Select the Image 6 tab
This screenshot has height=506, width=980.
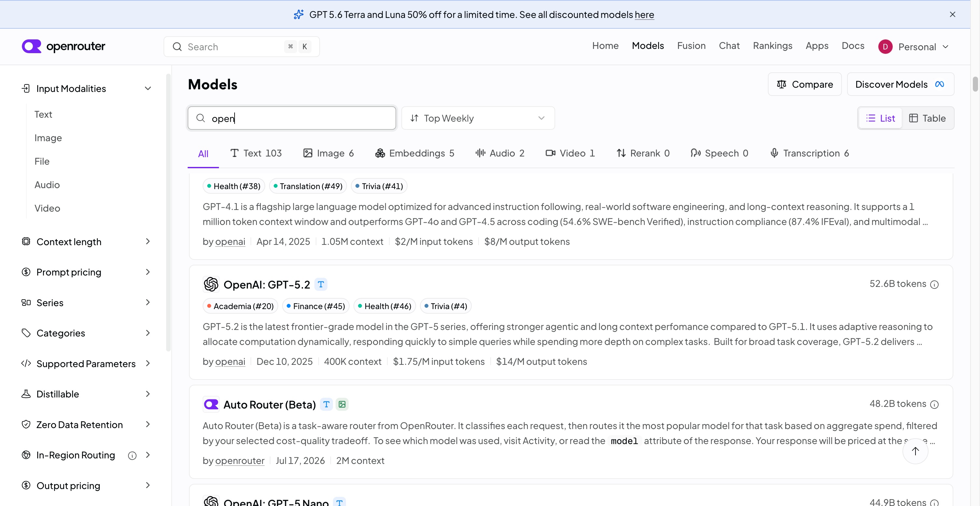coord(328,153)
